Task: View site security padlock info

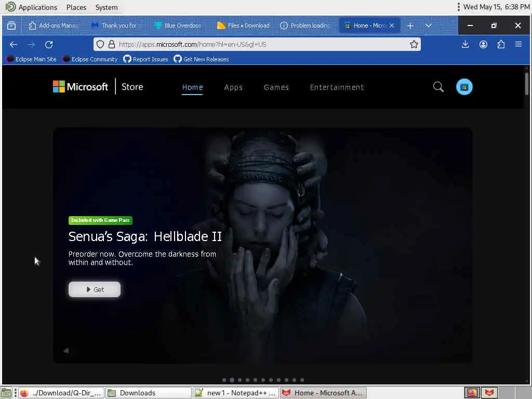Action: tap(112, 44)
